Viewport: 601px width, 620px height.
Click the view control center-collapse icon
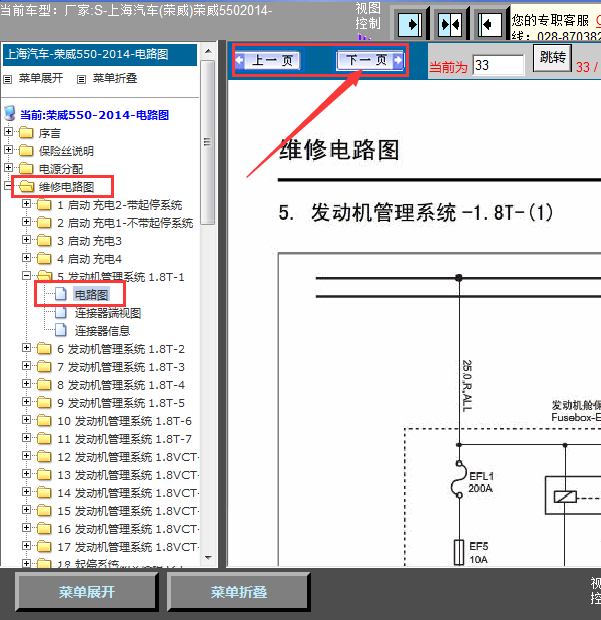pos(450,25)
